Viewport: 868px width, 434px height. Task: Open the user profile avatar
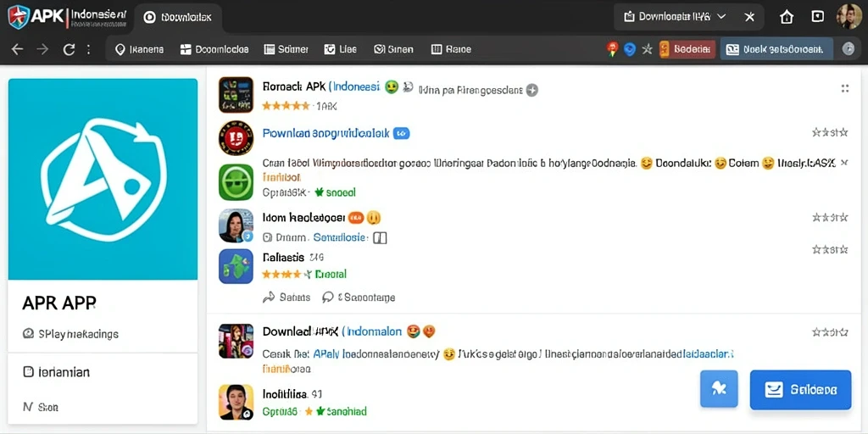[849, 17]
